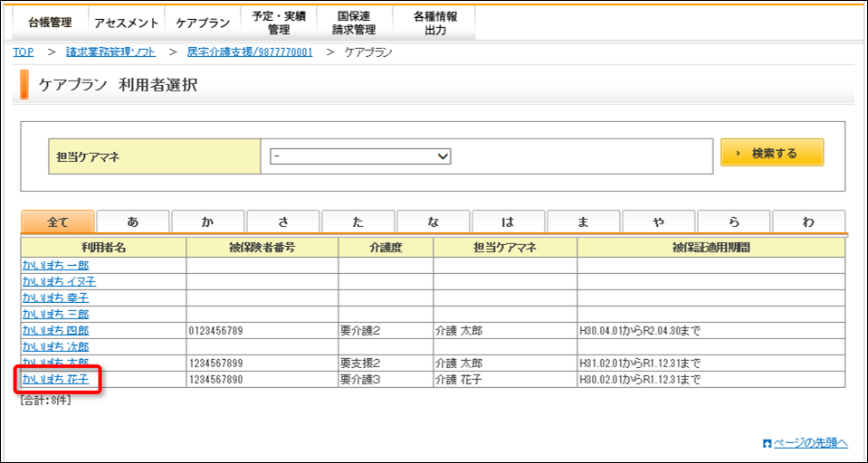
Task: Open the 予定・実績管理 menu
Action: click(x=279, y=24)
